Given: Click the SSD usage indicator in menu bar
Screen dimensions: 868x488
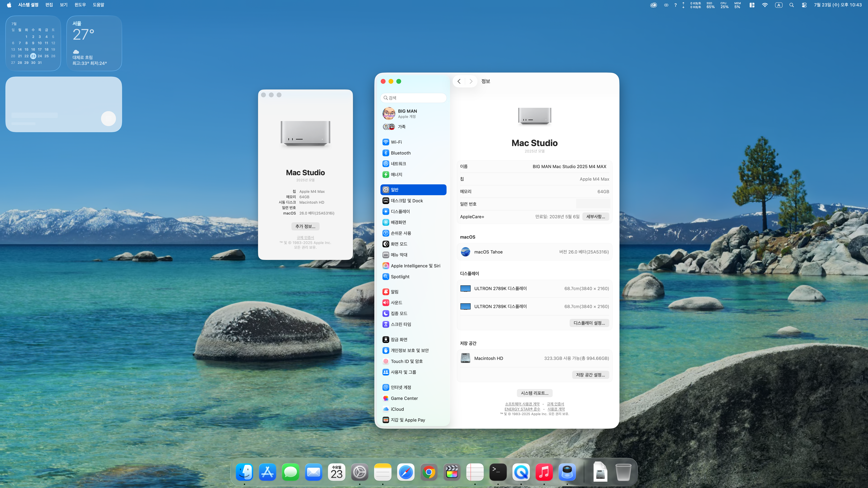Looking at the screenshot, I should 710,5.
